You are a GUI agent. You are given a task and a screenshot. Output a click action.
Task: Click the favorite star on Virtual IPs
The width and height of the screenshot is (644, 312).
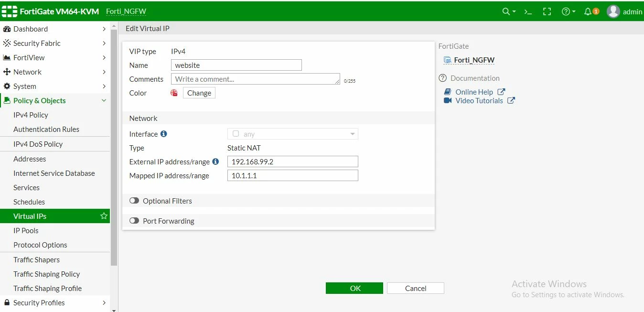point(104,216)
